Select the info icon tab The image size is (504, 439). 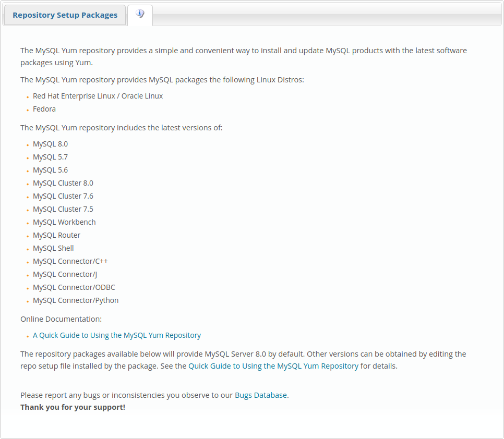140,15
